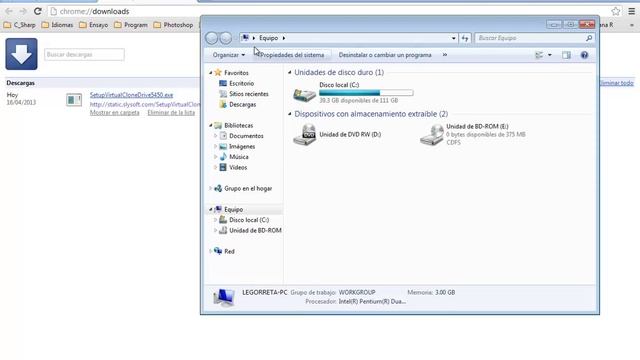Collapse the Favoritos tree node
640x360 pixels.
coord(211,73)
